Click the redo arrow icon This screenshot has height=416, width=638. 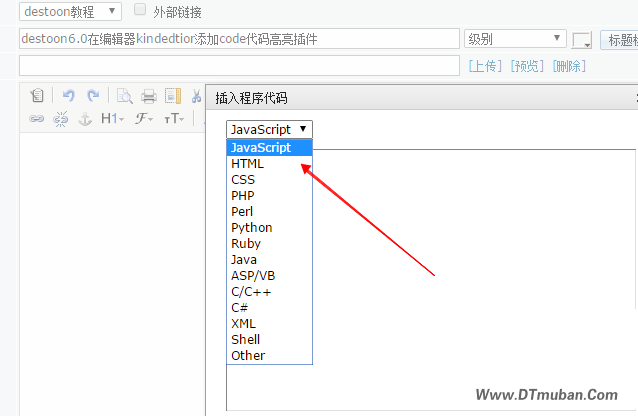[x=93, y=96]
